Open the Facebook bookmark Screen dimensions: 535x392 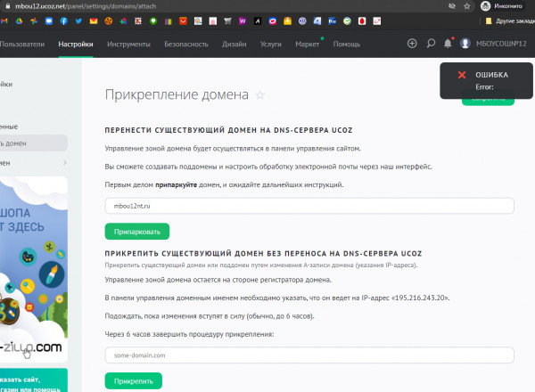(x=64, y=21)
